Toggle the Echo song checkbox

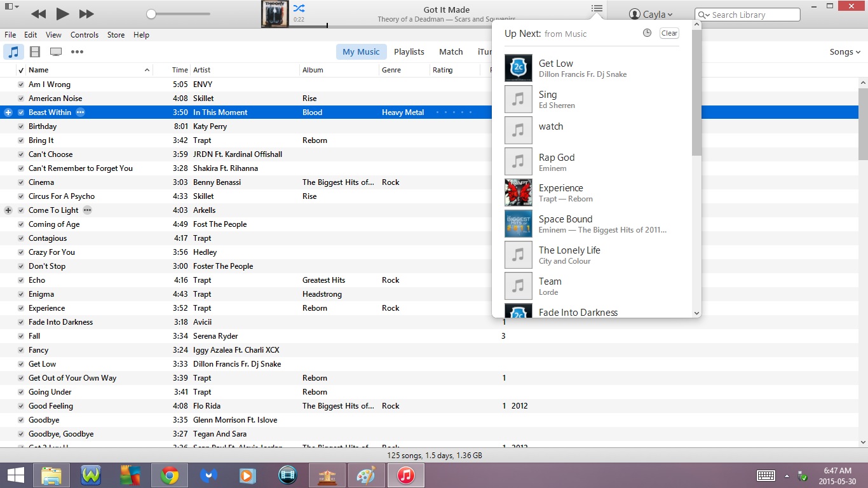pos(21,280)
